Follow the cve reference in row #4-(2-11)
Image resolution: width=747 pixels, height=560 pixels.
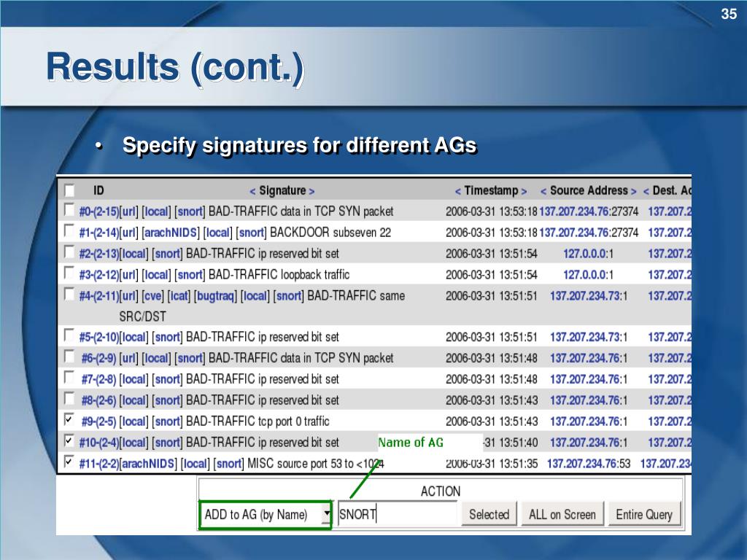153,296
